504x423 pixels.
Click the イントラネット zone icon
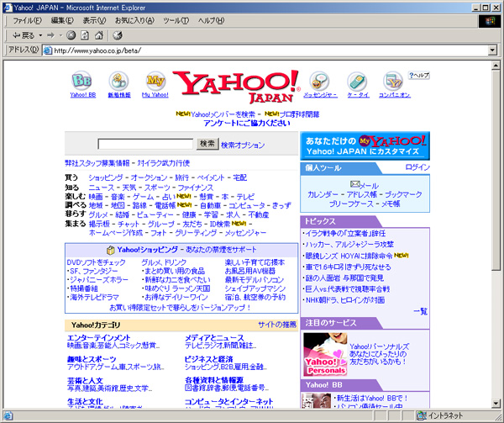pyautogui.click(x=421, y=415)
